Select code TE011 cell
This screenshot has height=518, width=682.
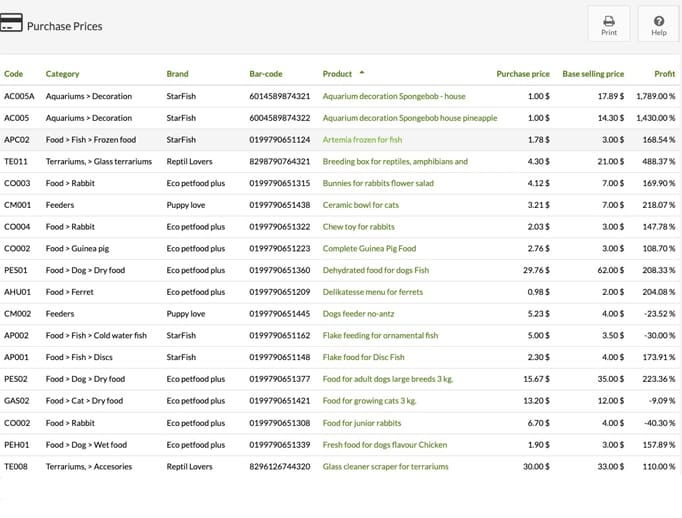pyautogui.click(x=16, y=161)
